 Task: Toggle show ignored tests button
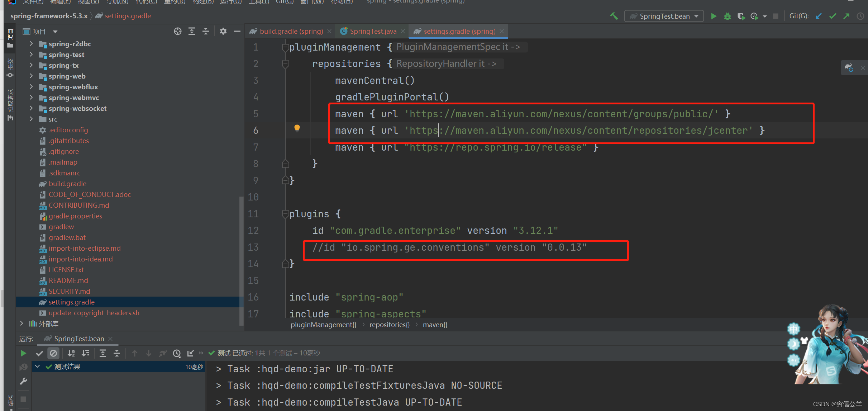[53, 353]
